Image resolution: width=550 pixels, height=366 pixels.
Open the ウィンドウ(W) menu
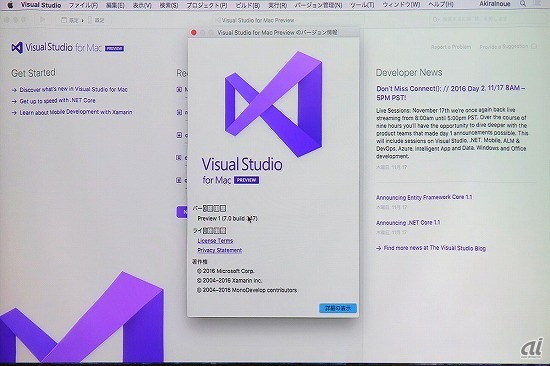pos(401,5)
